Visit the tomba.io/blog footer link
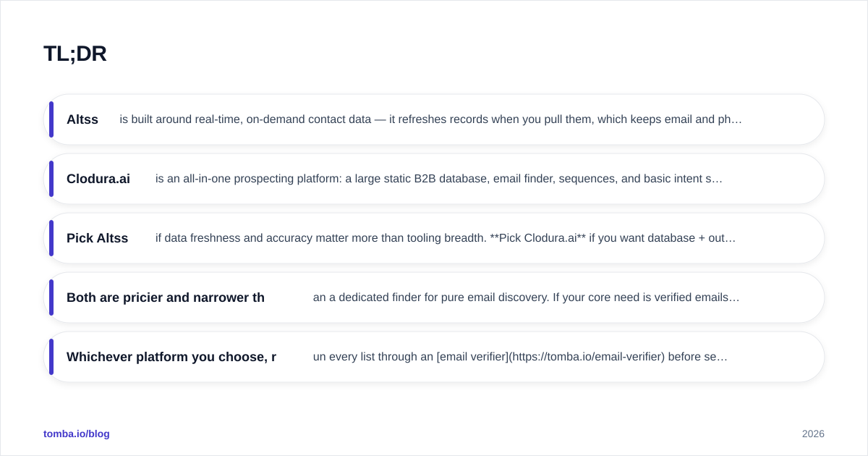This screenshot has height=456, width=868. (77, 434)
